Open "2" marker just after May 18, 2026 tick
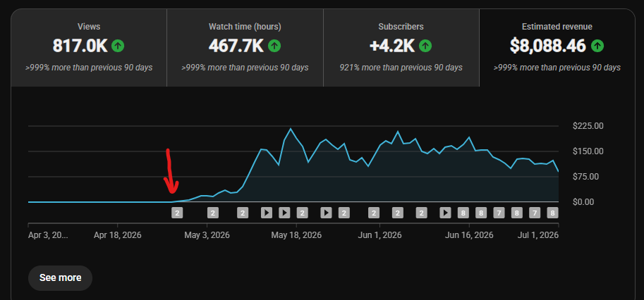Viewport: 644px width, 300px height. [x=303, y=213]
